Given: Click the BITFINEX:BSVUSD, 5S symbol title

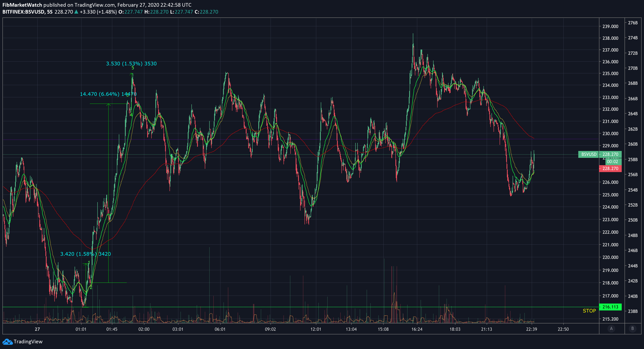Looking at the screenshot, I should pyautogui.click(x=28, y=12).
